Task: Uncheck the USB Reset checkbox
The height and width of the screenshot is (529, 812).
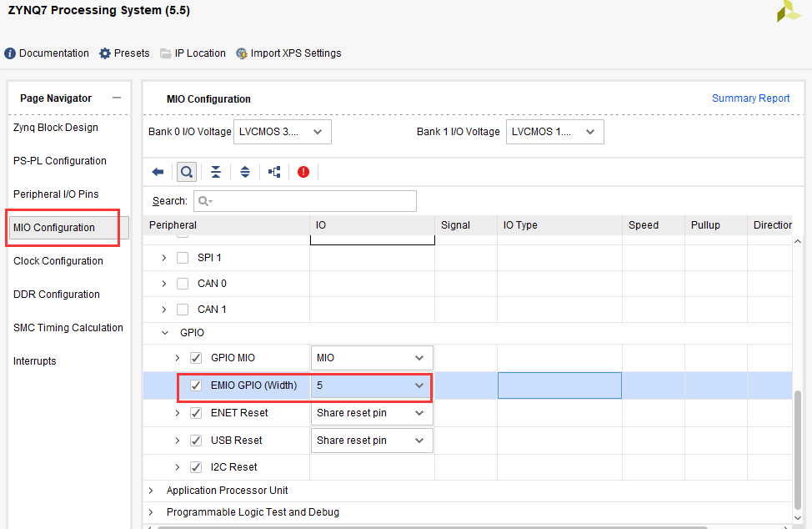Action: tap(196, 441)
